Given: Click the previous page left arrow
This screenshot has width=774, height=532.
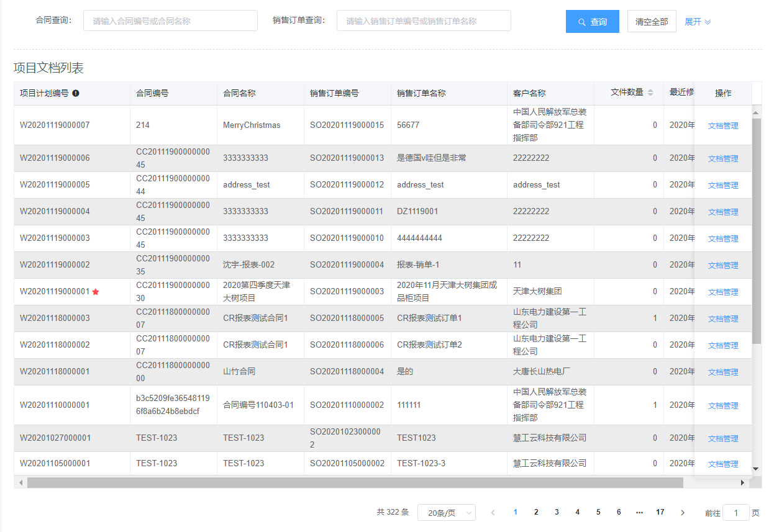Looking at the screenshot, I should (x=493, y=512).
